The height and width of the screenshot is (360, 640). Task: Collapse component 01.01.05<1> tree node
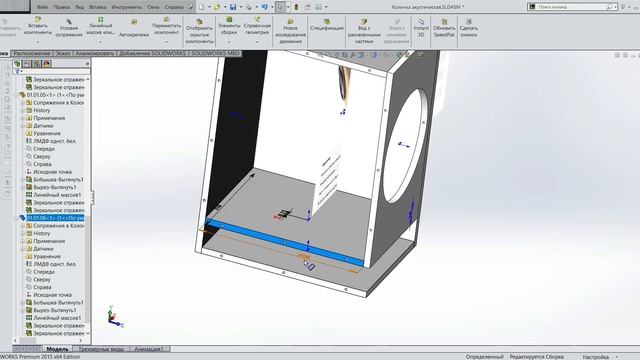(16, 95)
